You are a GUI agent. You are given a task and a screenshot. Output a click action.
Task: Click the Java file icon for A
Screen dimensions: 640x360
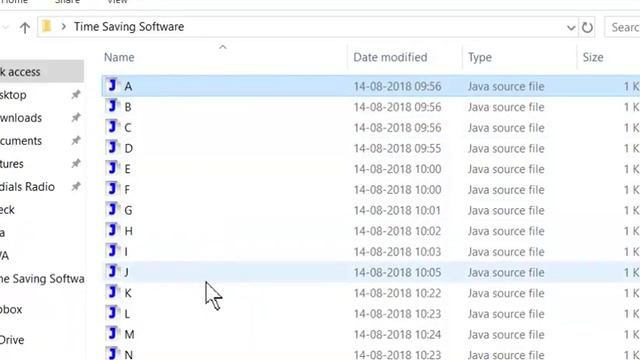point(112,85)
